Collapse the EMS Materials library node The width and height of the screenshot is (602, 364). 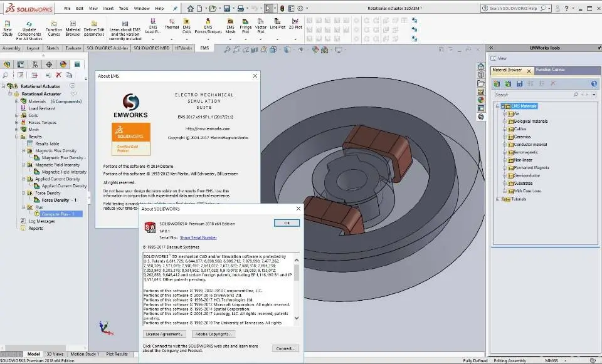pos(498,106)
